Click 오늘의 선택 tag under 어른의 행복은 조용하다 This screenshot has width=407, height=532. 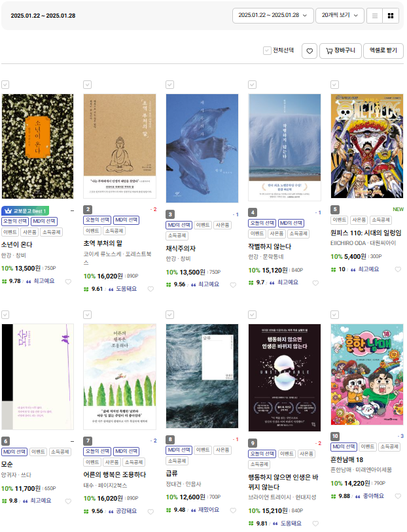[97, 451]
